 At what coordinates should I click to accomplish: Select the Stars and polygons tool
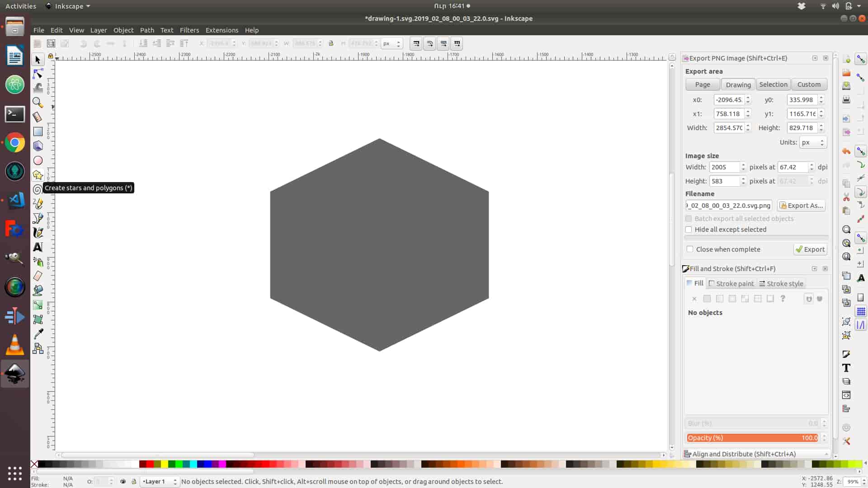38,175
